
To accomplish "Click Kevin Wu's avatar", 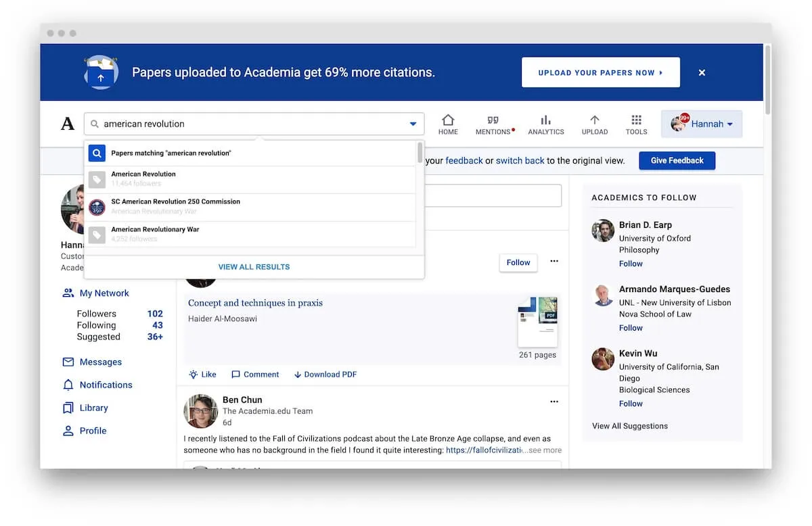I will click(x=603, y=359).
